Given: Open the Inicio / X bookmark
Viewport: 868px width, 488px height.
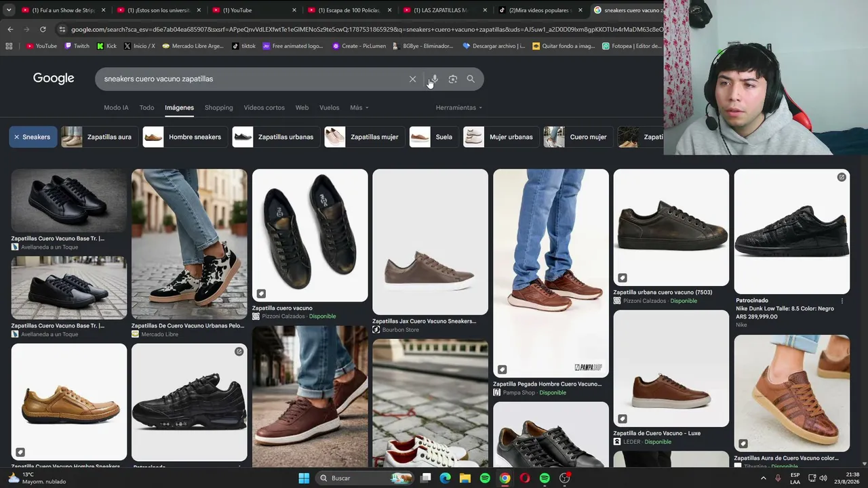Looking at the screenshot, I should (x=139, y=46).
